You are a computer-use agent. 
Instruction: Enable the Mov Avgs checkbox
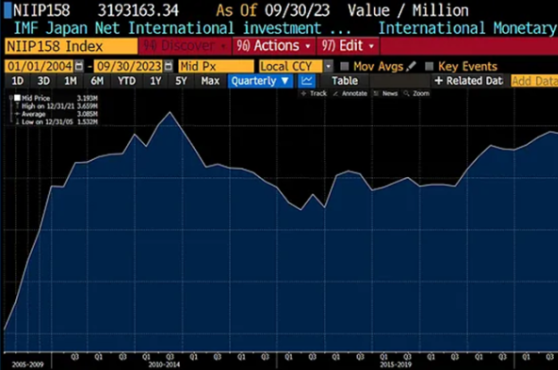click(x=344, y=66)
